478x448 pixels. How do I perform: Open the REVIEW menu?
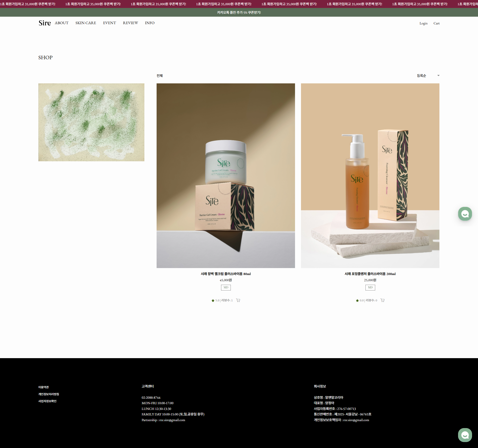pos(130,23)
